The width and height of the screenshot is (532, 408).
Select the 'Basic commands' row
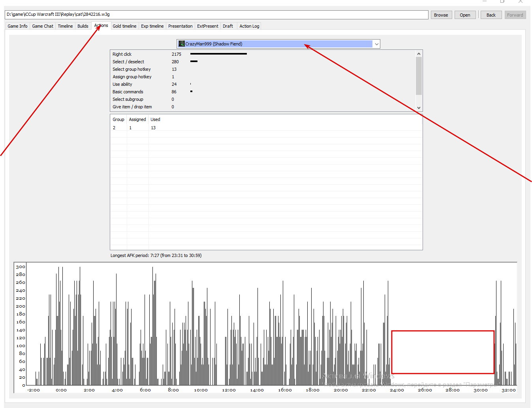[263, 92]
